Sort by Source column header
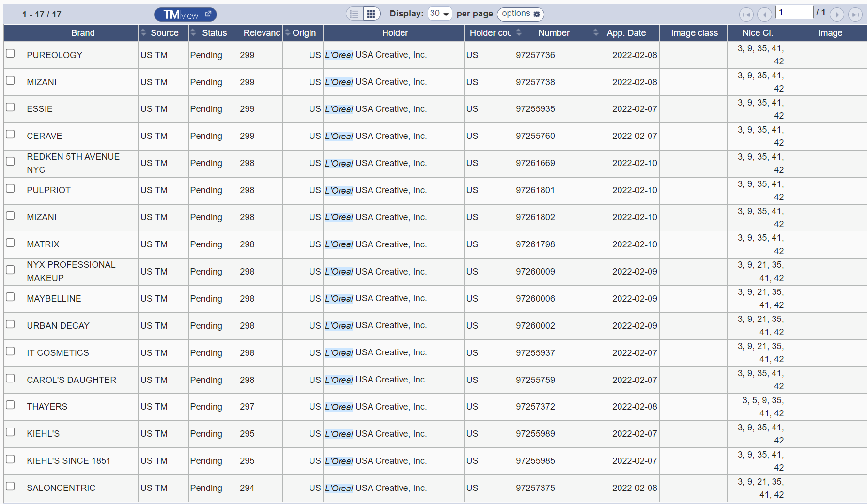Viewport: 867px width, 504px height. 164,33
